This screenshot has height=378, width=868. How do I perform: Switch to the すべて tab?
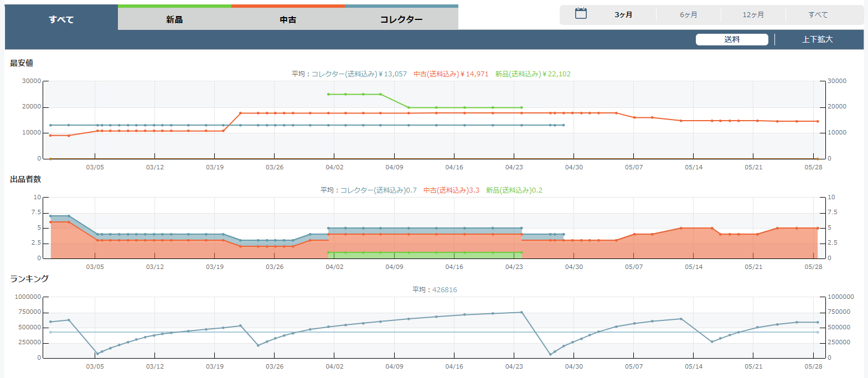[x=61, y=19]
